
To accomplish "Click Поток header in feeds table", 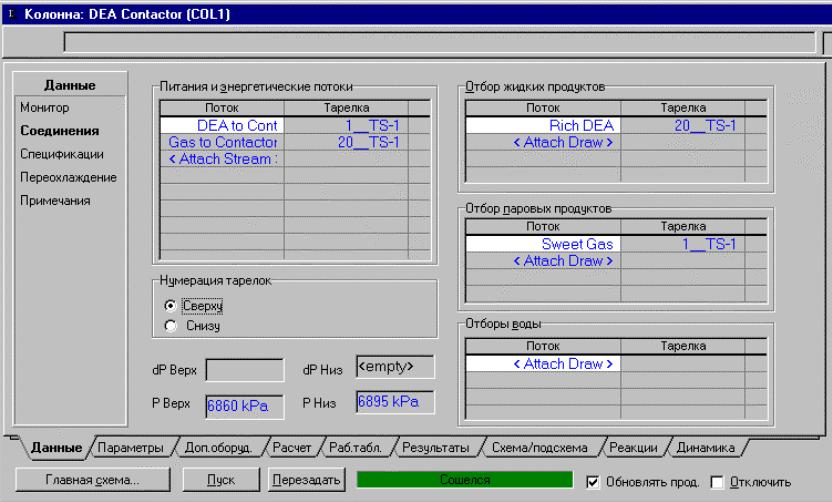I will coord(222,108).
